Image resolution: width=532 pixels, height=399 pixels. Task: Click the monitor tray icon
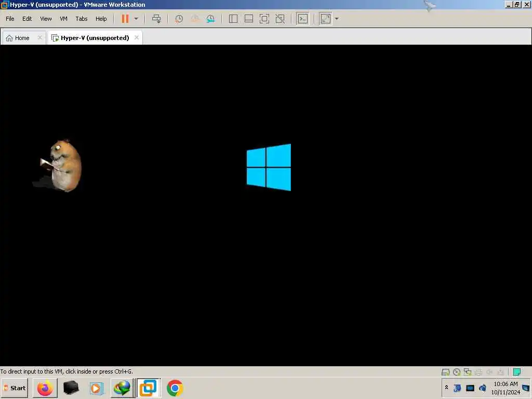470,388
